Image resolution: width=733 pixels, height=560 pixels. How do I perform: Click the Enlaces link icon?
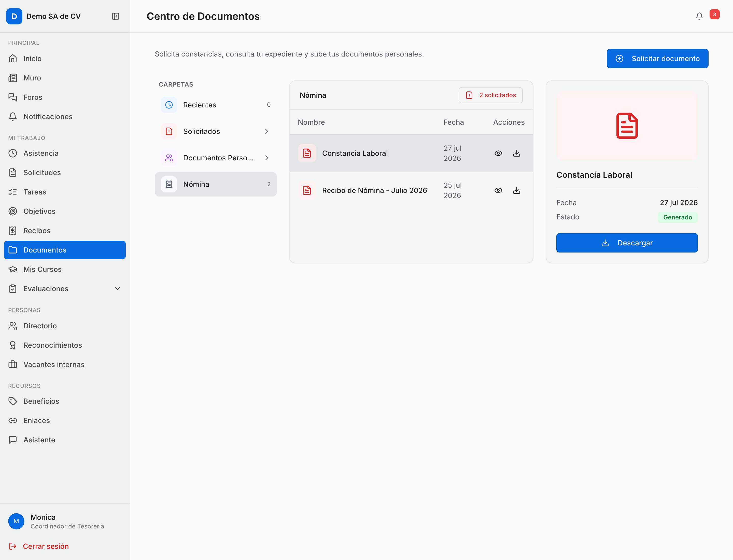coord(13,420)
